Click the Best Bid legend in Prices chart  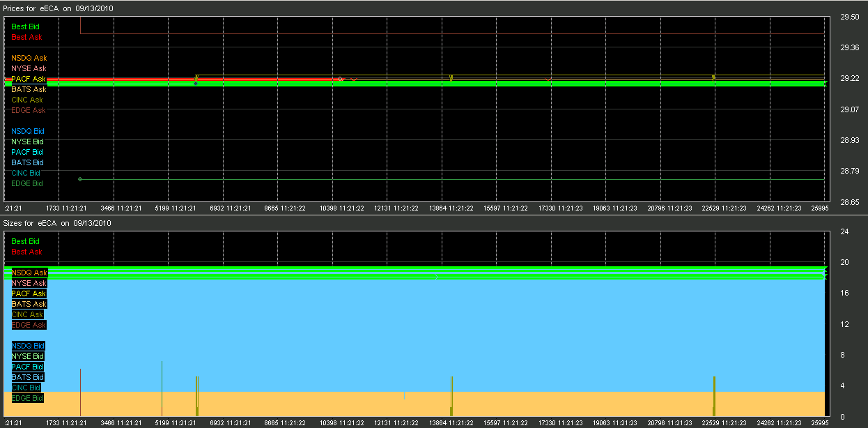pos(25,26)
